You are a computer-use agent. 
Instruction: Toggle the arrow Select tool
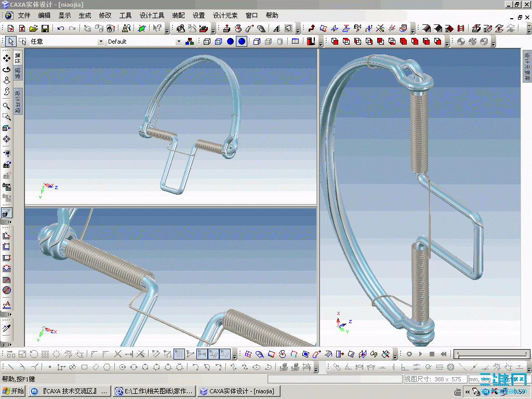(11, 42)
